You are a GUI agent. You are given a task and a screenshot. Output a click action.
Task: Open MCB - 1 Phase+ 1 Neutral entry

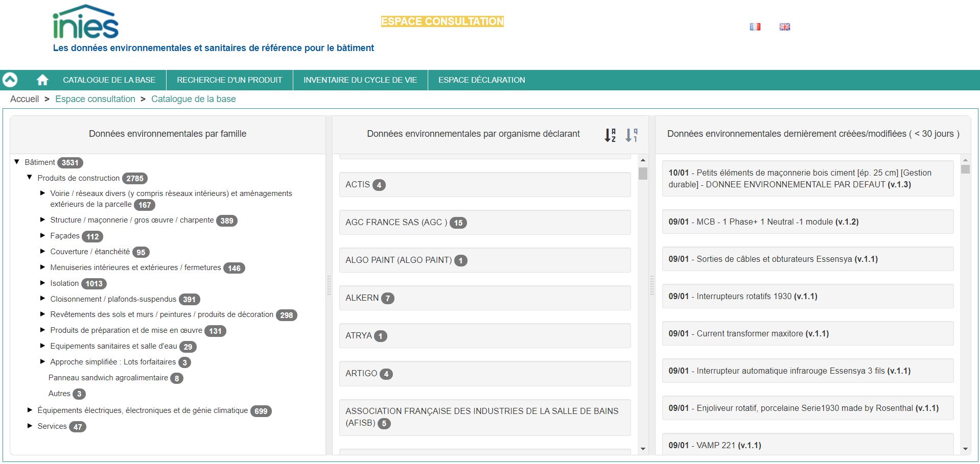point(808,222)
